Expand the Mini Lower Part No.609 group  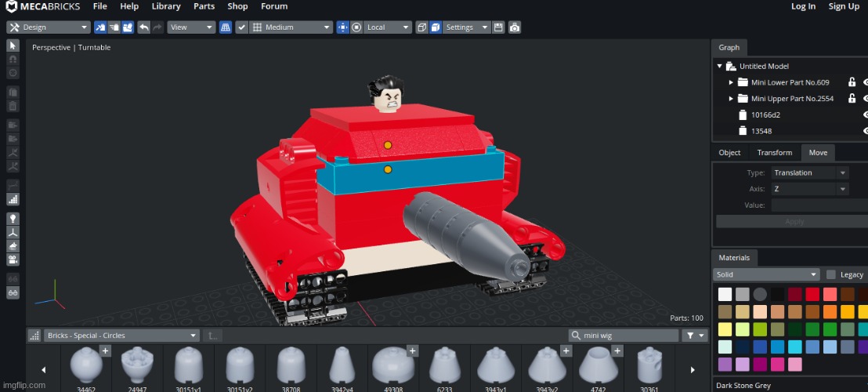click(731, 82)
